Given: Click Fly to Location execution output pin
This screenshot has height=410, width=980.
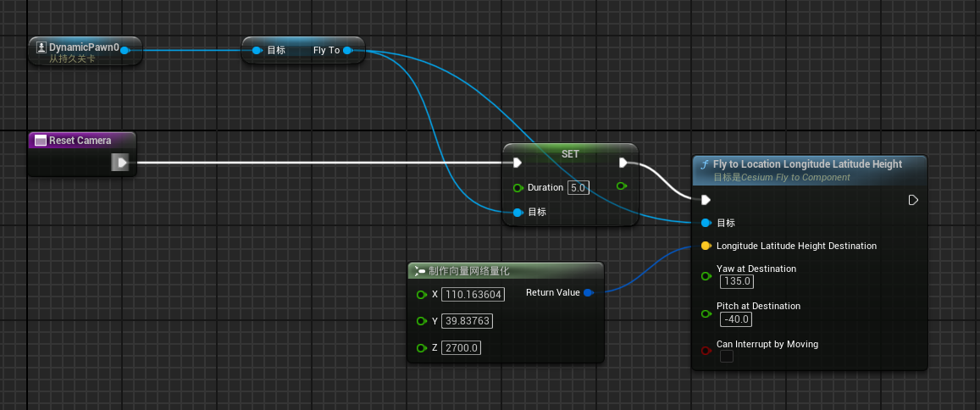Looking at the screenshot, I should coord(913,200).
